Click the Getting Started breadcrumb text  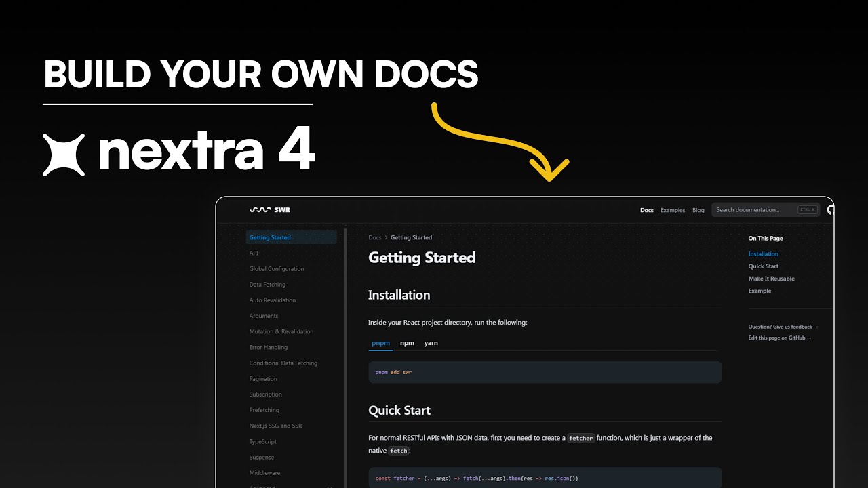[411, 237]
